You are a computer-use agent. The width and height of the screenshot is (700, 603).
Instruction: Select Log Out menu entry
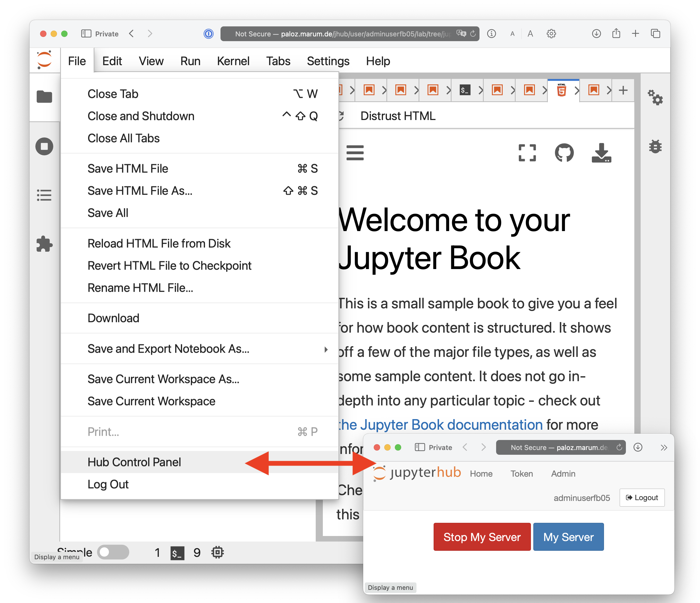coord(200,484)
